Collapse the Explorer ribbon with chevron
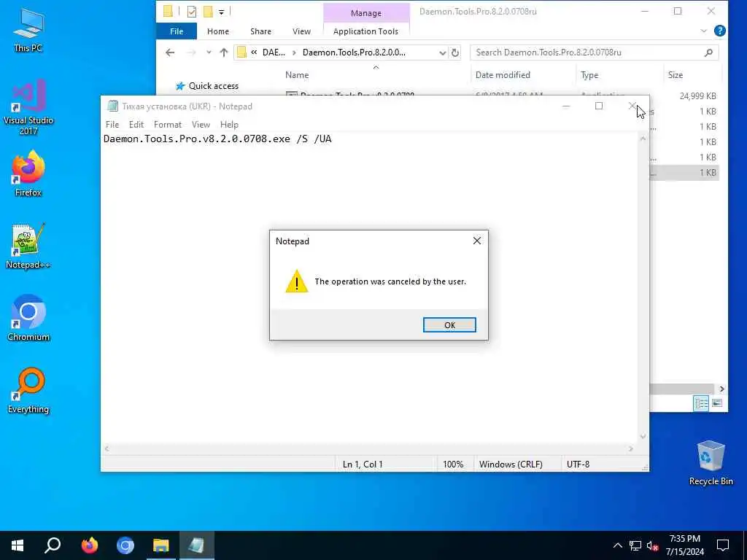 pyautogui.click(x=704, y=31)
